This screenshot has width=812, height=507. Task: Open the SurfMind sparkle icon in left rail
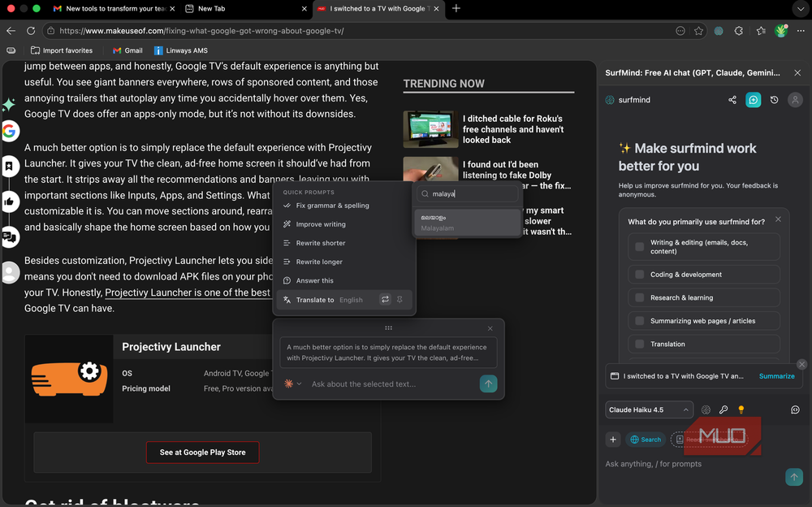(x=8, y=105)
